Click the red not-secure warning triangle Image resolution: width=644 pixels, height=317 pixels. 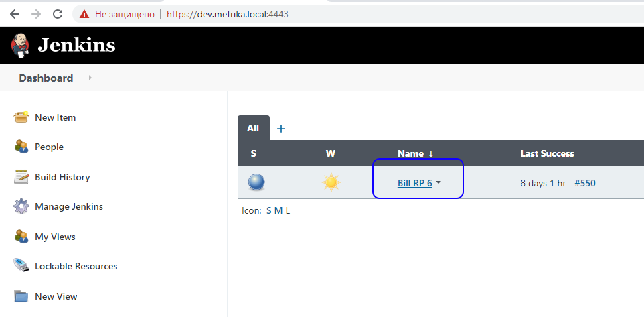pyautogui.click(x=84, y=14)
